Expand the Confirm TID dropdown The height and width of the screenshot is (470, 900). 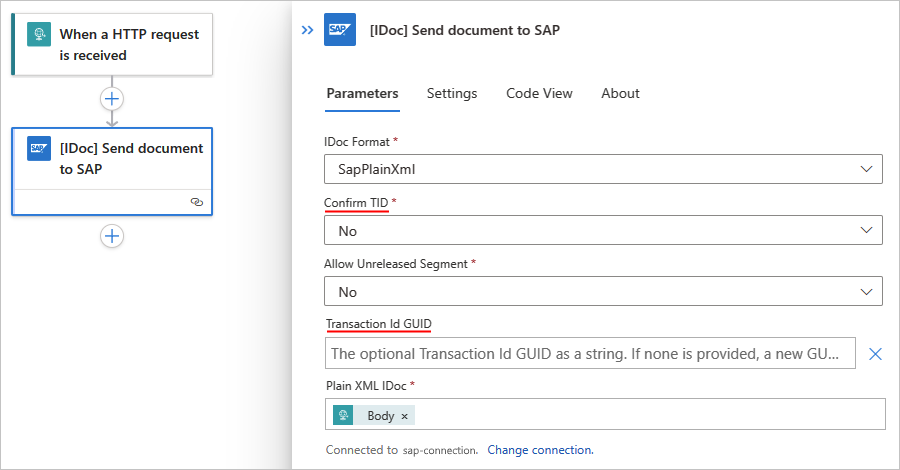(x=603, y=231)
